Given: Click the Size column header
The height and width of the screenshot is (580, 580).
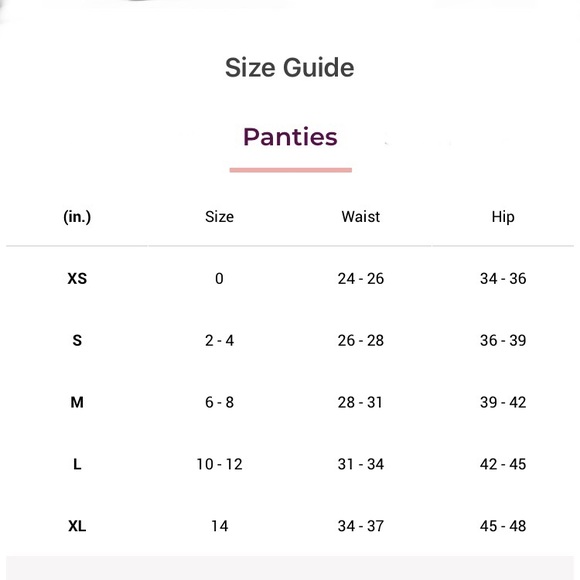Looking at the screenshot, I should point(219,217).
